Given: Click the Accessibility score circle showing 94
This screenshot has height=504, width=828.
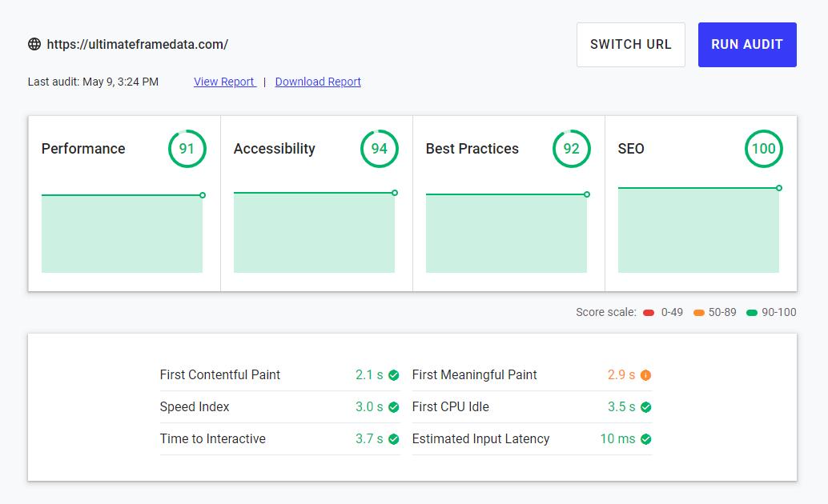Looking at the screenshot, I should [379, 149].
